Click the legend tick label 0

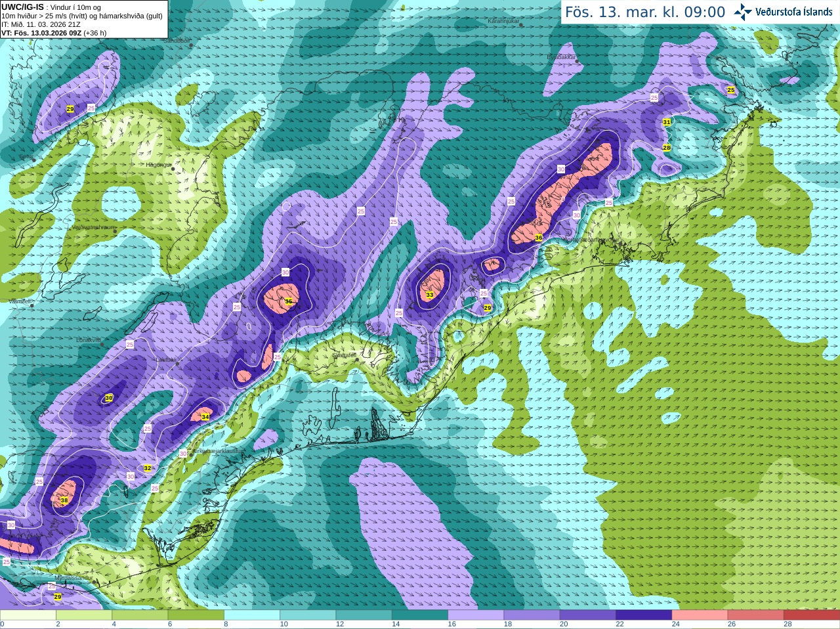(2, 624)
